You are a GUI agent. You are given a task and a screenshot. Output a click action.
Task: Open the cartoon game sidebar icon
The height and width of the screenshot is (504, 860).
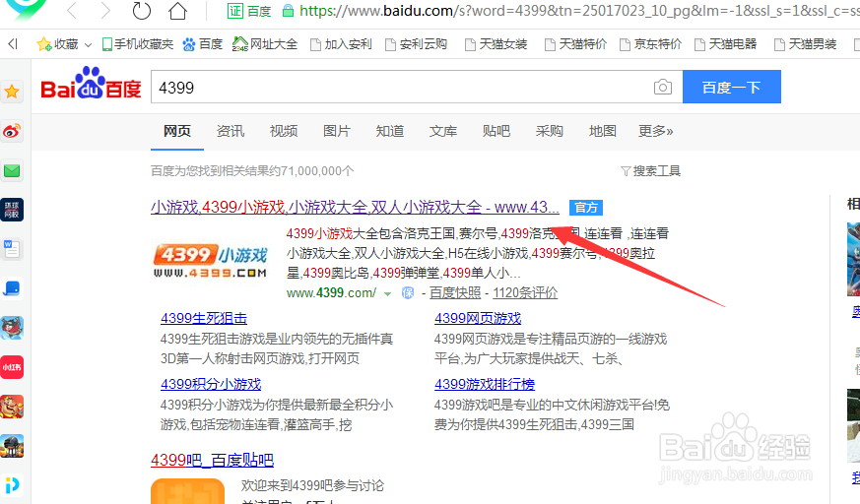[12, 328]
